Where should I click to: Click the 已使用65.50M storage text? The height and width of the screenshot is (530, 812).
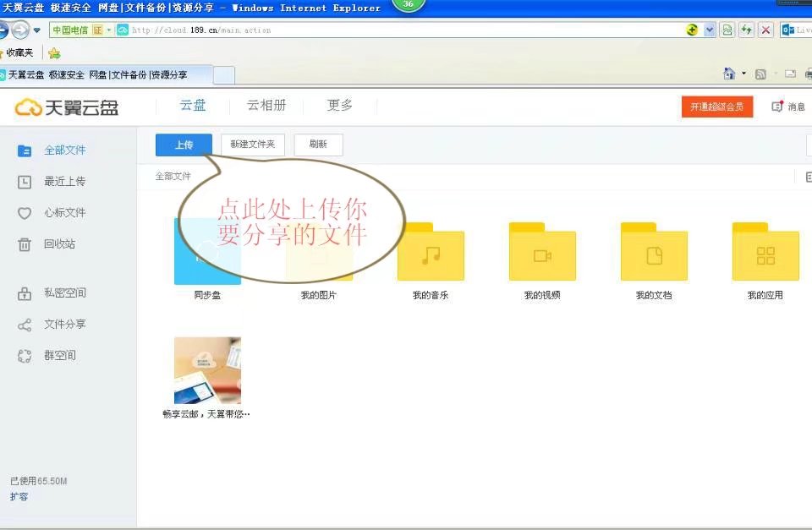[x=38, y=481]
